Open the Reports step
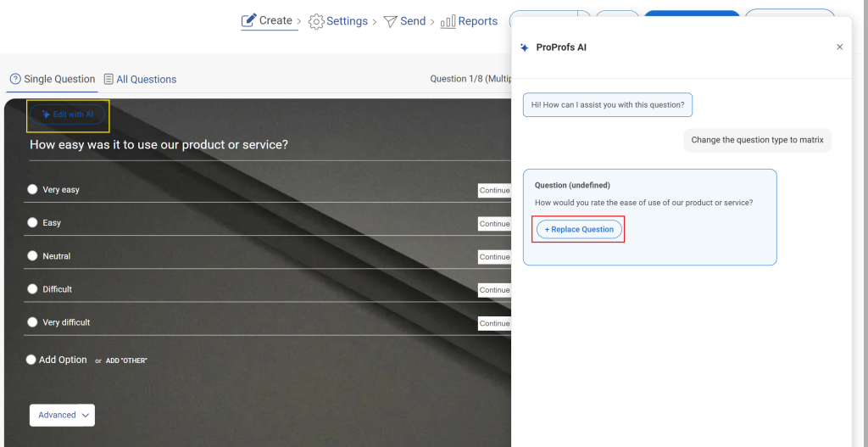Viewport: 868px width, 447px height. click(x=469, y=21)
